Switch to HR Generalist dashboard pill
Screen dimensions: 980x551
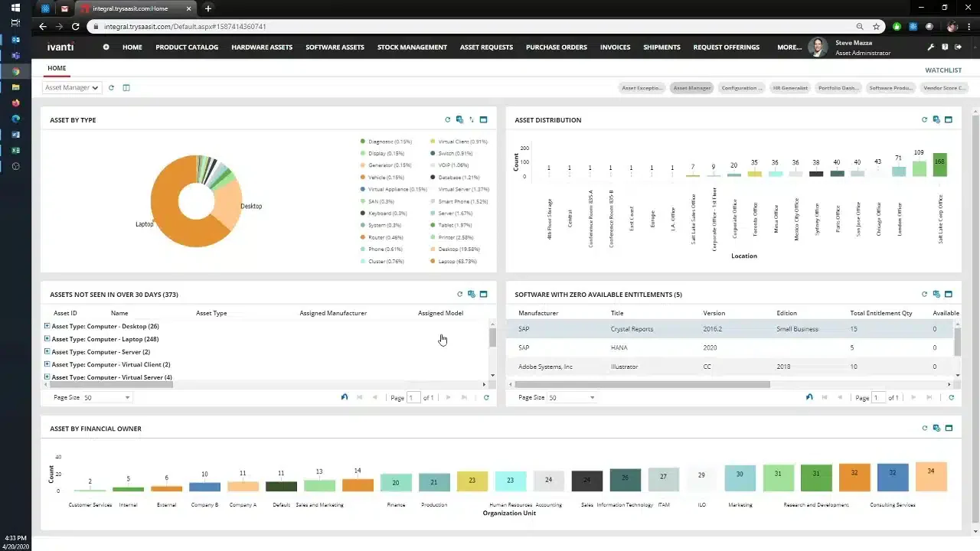click(x=790, y=88)
